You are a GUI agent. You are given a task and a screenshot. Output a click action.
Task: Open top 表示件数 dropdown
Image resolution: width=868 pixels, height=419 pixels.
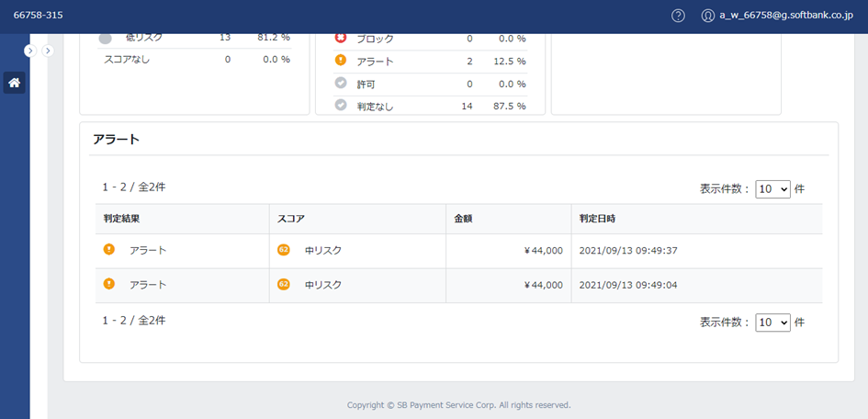tap(772, 188)
